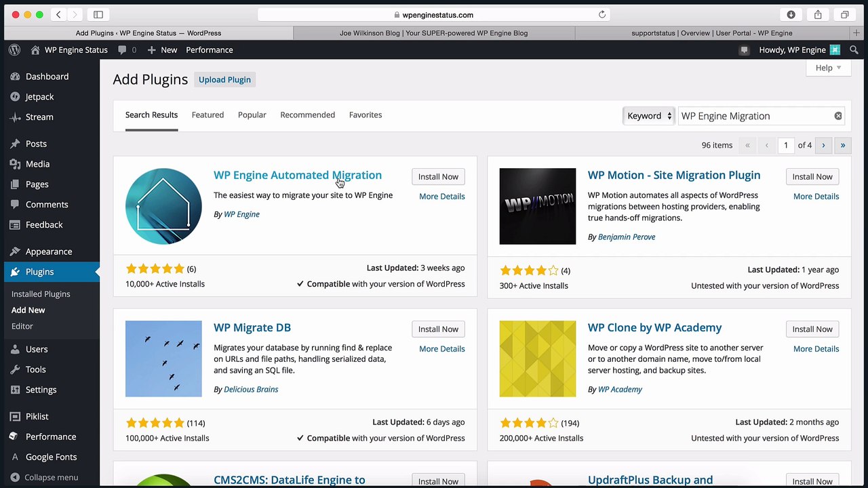Open the Safari share menu
Screen dimensions: 868x488
[x=818, y=14]
